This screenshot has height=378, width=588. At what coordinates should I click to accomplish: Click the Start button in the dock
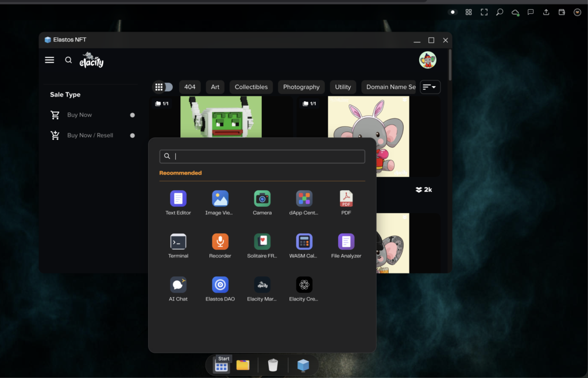click(x=222, y=365)
